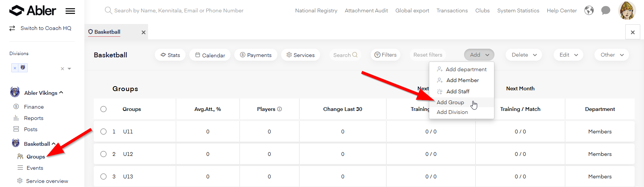Open Service overview in sidebar
This screenshot has height=187, width=644.
pyautogui.click(x=47, y=181)
